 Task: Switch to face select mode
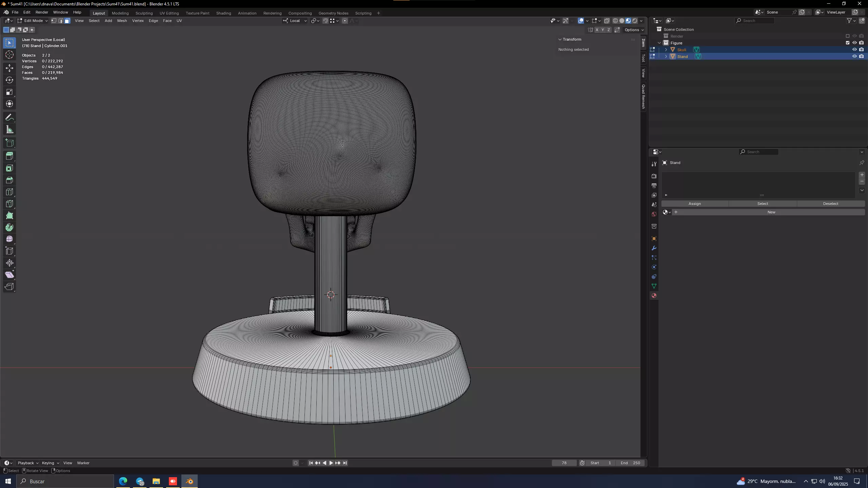(x=67, y=21)
